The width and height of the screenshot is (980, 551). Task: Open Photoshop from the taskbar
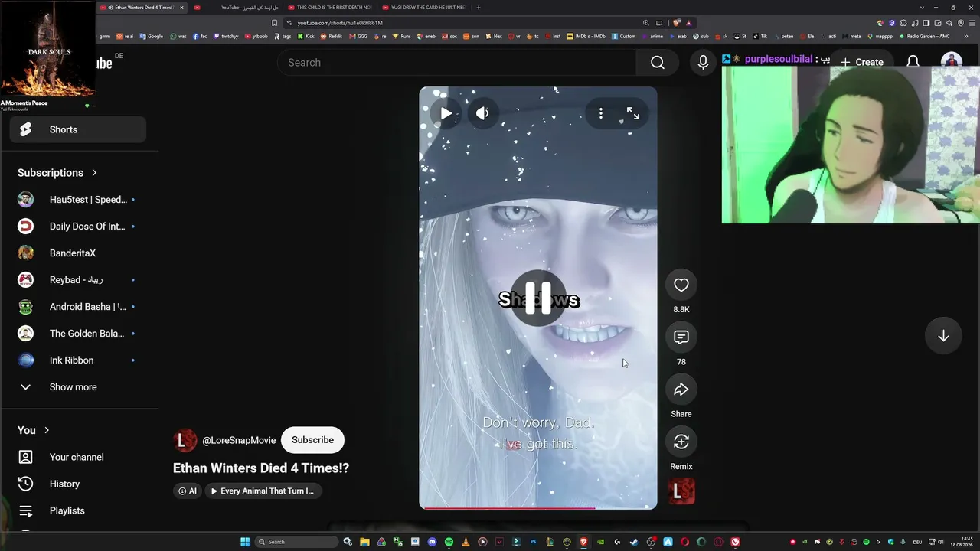click(533, 542)
